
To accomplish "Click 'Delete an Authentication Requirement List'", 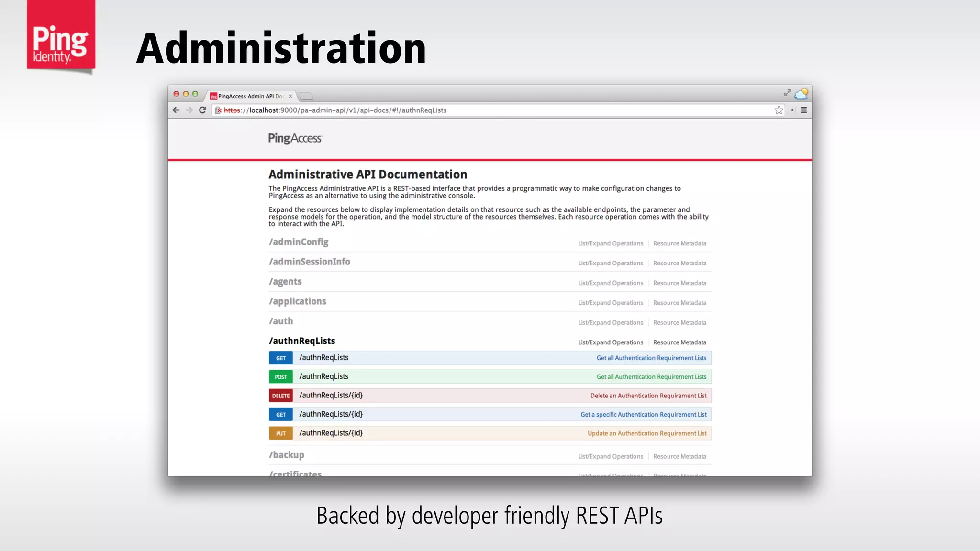I will [x=648, y=396].
